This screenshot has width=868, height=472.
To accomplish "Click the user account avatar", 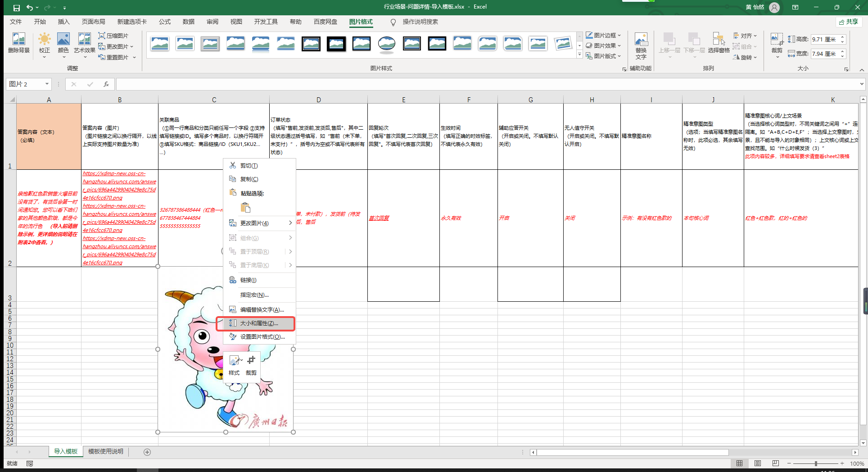I will point(774,7).
